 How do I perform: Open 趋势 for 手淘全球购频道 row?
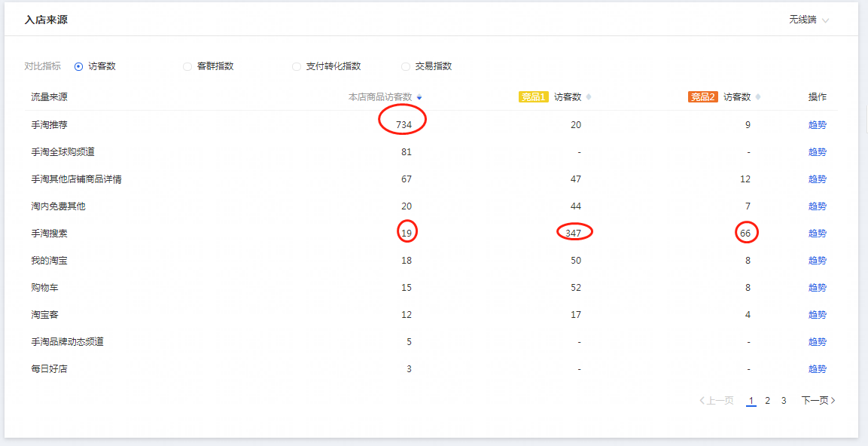point(817,152)
